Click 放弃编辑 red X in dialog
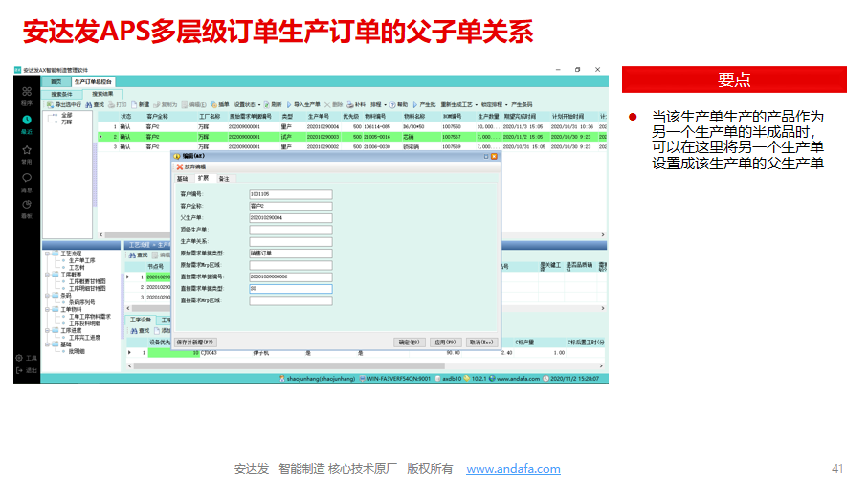The image size is (868, 487). pos(179,167)
